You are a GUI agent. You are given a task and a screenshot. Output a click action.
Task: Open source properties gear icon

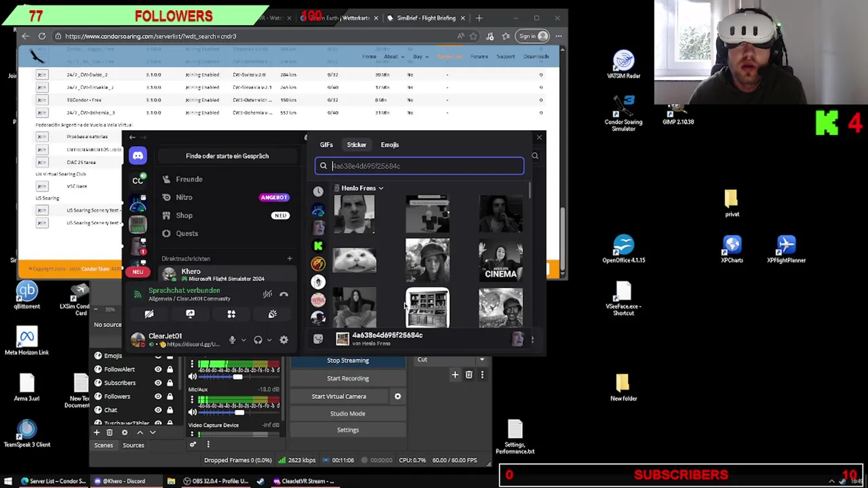click(124, 432)
